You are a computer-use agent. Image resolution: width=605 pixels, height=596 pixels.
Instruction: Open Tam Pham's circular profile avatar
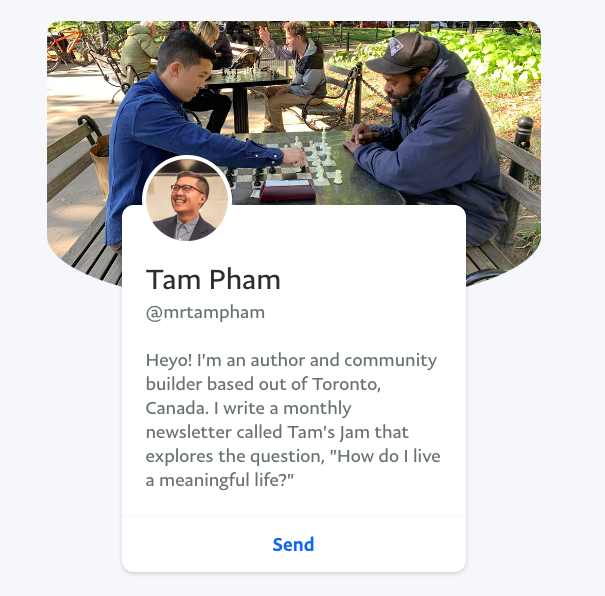pyautogui.click(x=187, y=200)
